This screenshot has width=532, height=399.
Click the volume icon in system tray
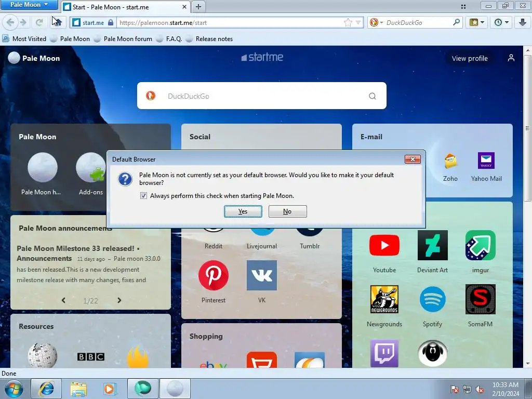tap(480, 389)
